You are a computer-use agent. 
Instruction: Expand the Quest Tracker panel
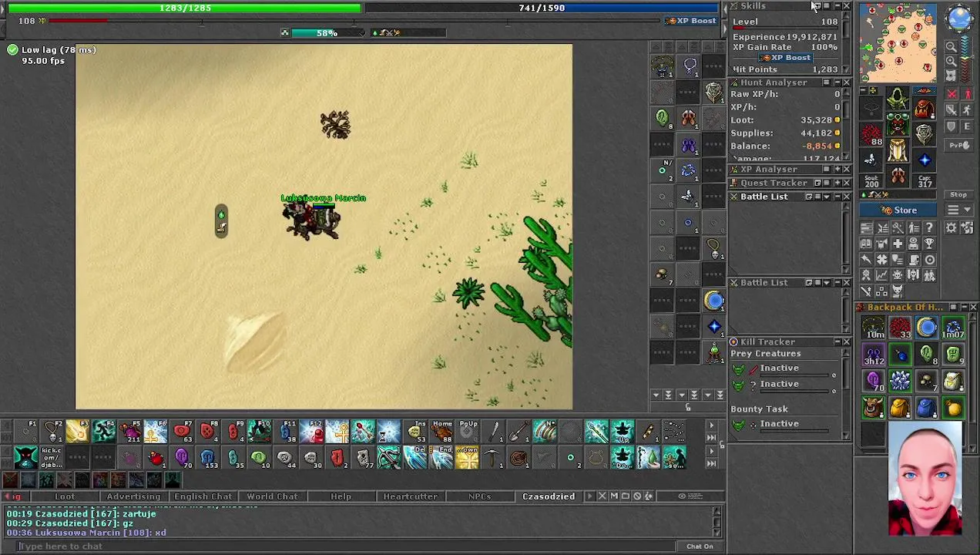coord(837,183)
